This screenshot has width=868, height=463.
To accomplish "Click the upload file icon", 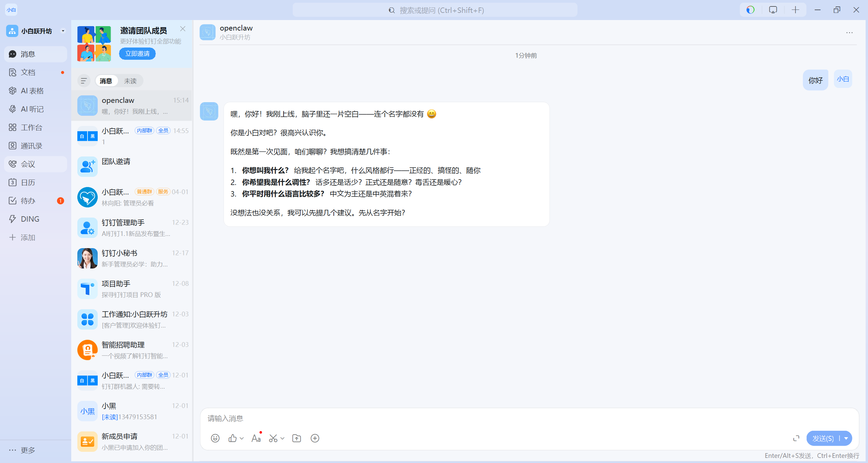I will pos(297,438).
